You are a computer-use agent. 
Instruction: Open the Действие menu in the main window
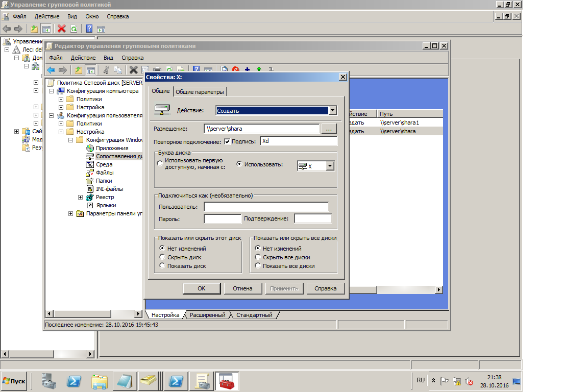pyautogui.click(x=47, y=16)
